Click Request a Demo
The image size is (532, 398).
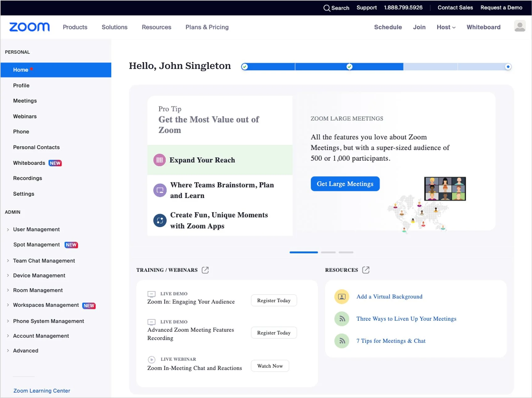[x=501, y=8]
